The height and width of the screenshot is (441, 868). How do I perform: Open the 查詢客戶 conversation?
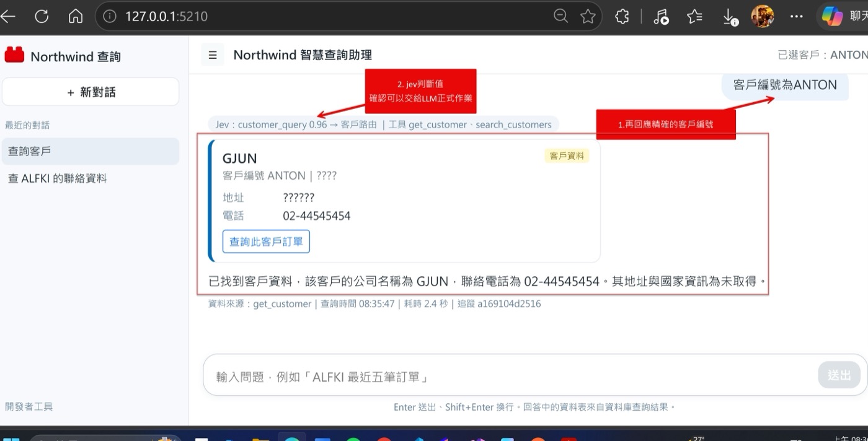(x=91, y=151)
